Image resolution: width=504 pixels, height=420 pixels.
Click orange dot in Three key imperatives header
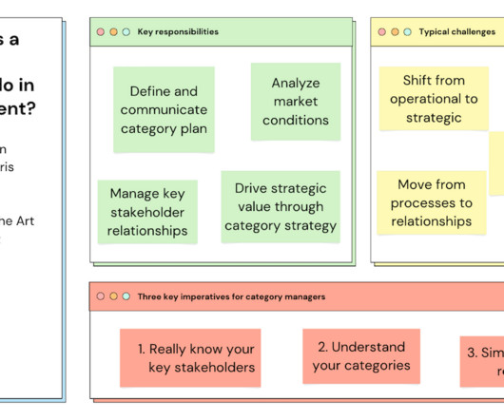[x=113, y=296]
